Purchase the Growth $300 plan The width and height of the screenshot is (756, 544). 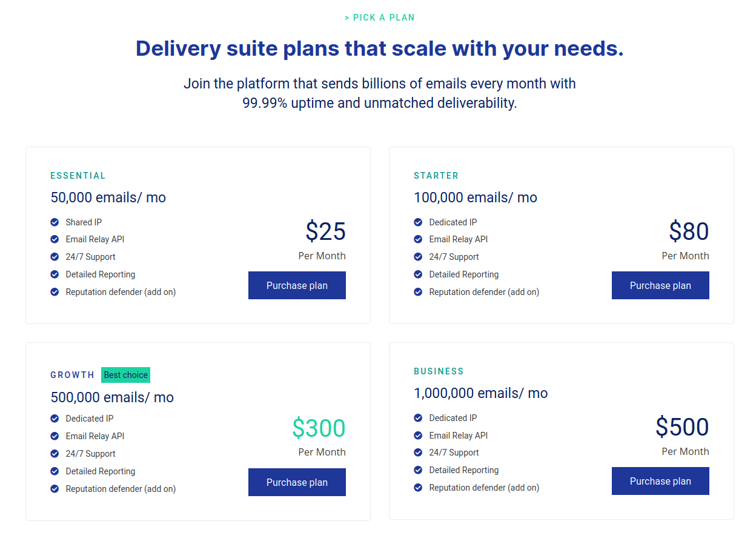[x=297, y=482]
